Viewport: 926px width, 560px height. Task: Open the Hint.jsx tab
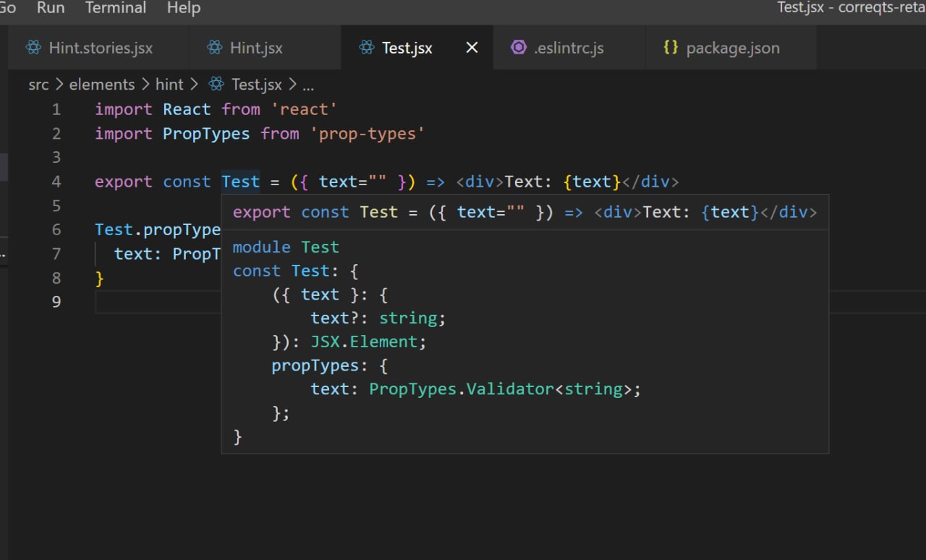pyautogui.click(x=264, y=48)
